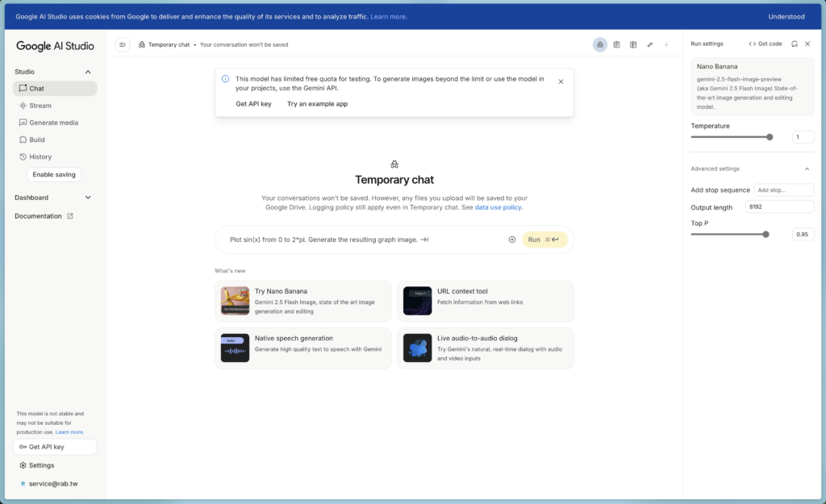The image size is (826, 504).
Task: Close the Run settings panel
Action: [x=807, y=44]
